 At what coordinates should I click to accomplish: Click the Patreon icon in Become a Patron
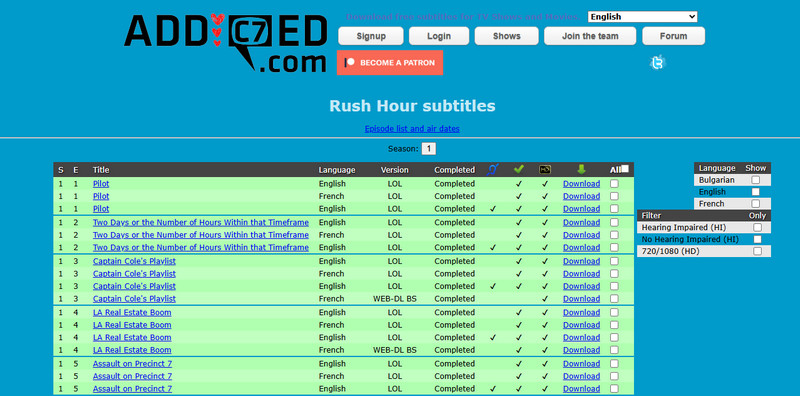[x=349, y=63]
